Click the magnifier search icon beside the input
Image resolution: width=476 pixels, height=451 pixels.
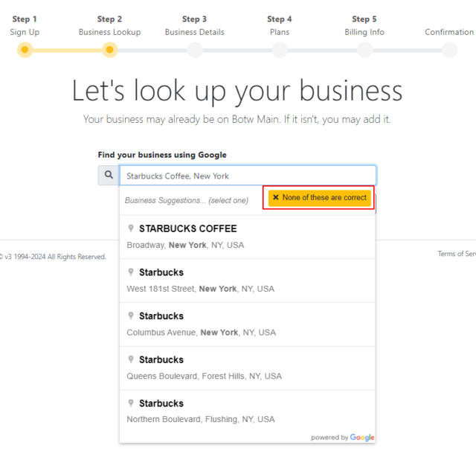109,175
